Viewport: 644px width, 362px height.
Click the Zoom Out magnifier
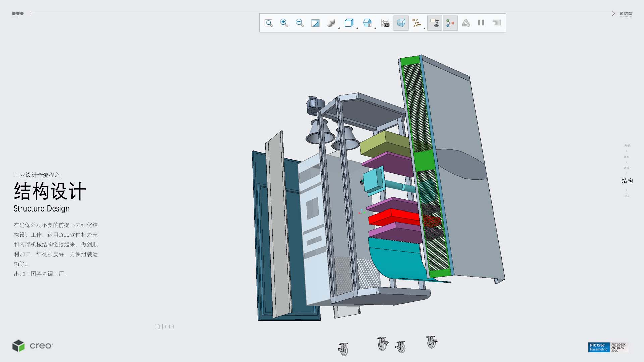point(300,23)
